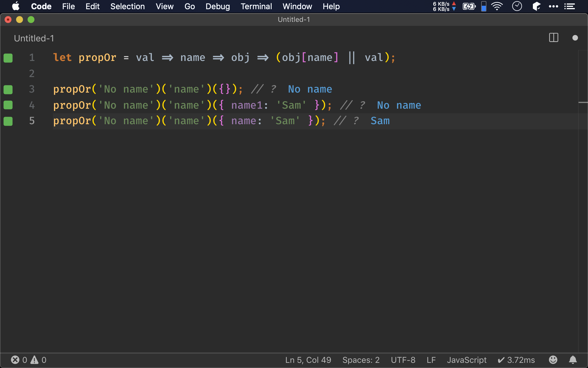Open the Terminal menu

(256, 6)
